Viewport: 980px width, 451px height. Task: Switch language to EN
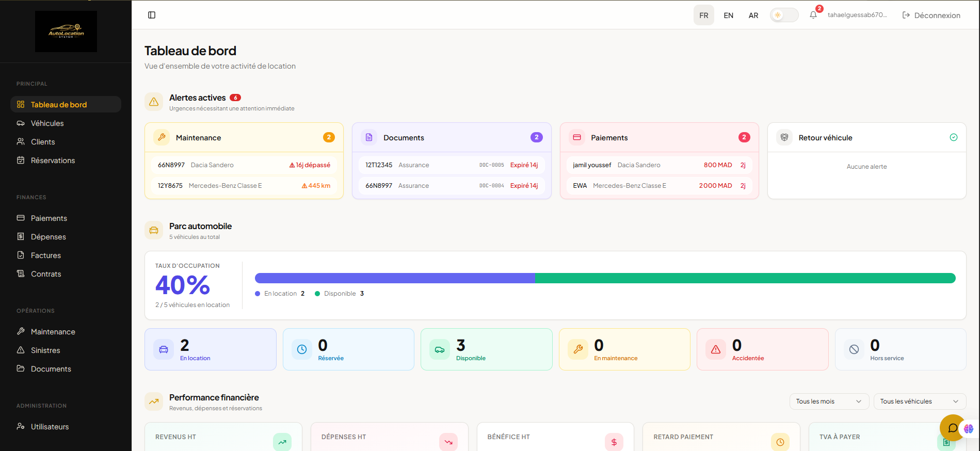coord(729,15)
